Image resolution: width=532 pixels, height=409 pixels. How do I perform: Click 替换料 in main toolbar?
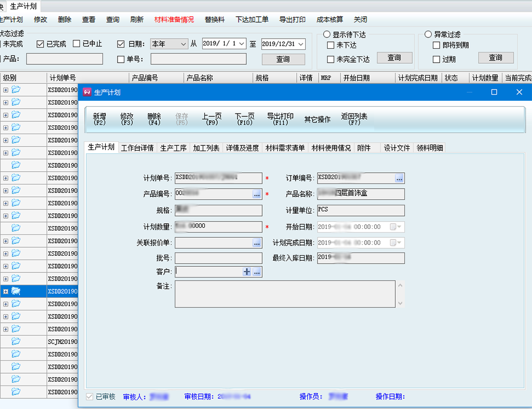point(215,20)
